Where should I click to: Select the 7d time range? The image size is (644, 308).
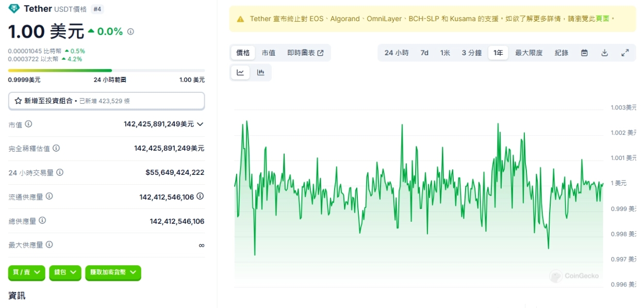[424, 53]
